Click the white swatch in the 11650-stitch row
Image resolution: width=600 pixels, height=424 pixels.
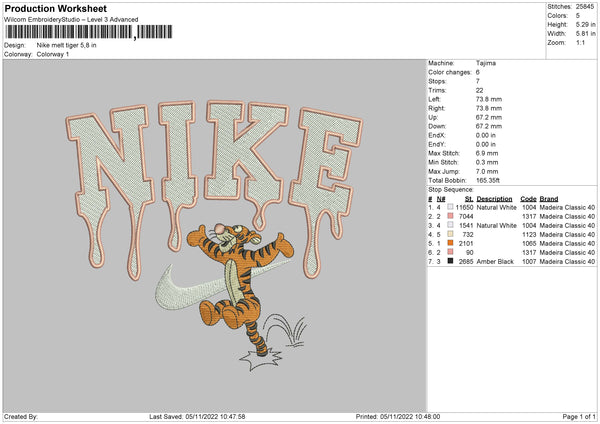450,207
